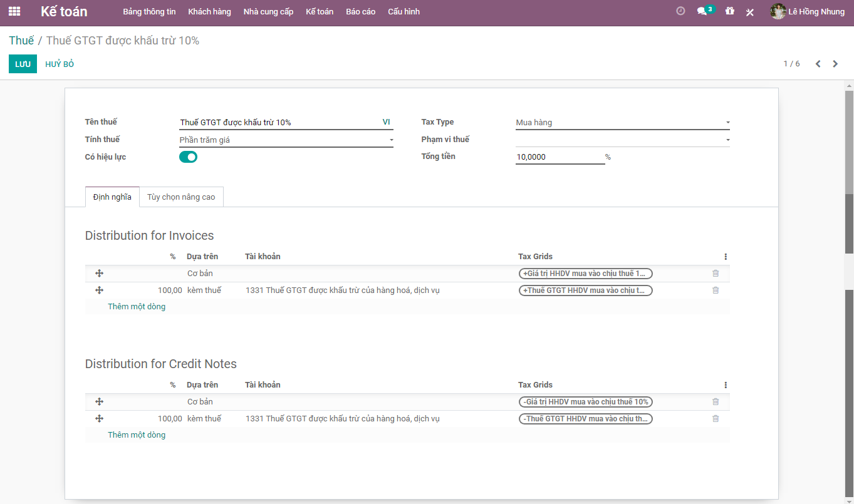Switch to Tùy chọn nâng cao tab
This screenshot has width=854, height=504.
click(181, 197)
